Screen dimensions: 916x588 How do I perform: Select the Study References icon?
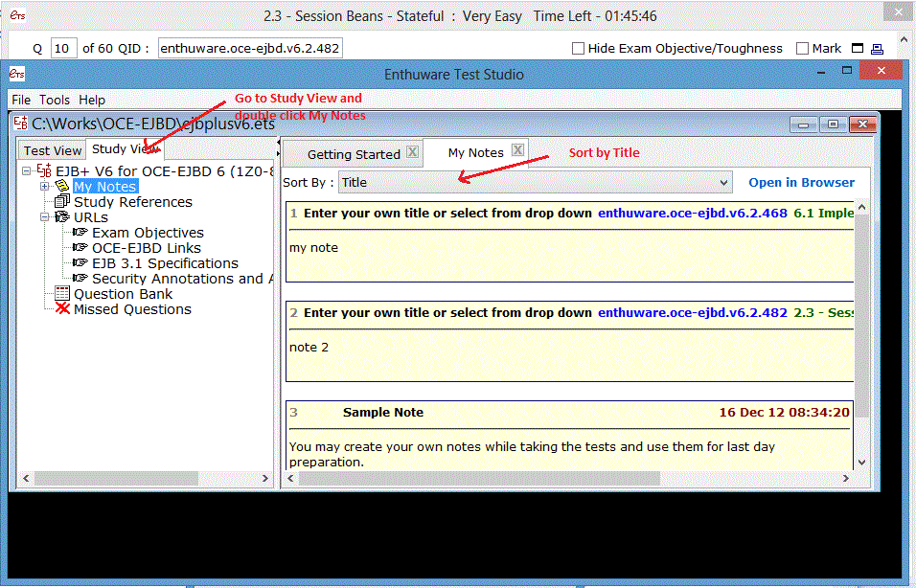62,201
